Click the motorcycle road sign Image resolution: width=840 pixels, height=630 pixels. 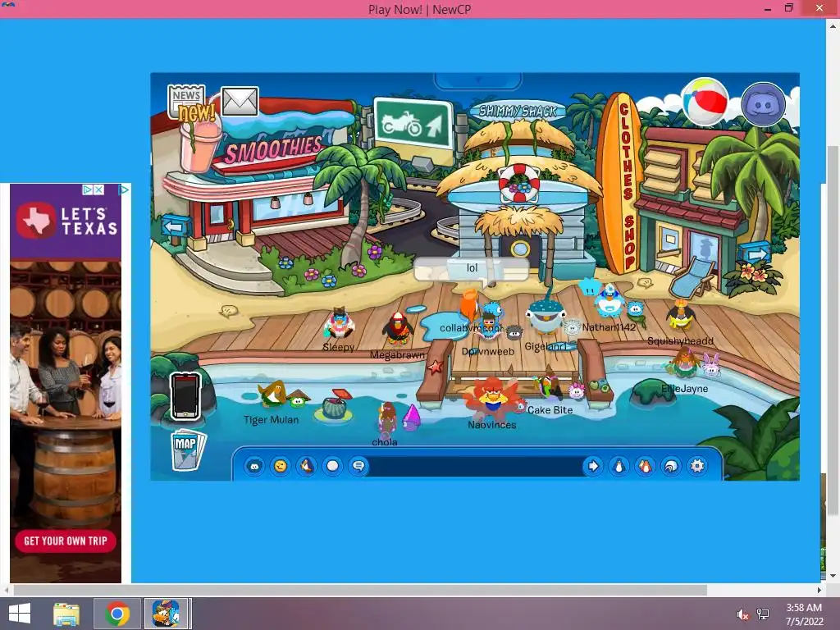pos(413,125)
